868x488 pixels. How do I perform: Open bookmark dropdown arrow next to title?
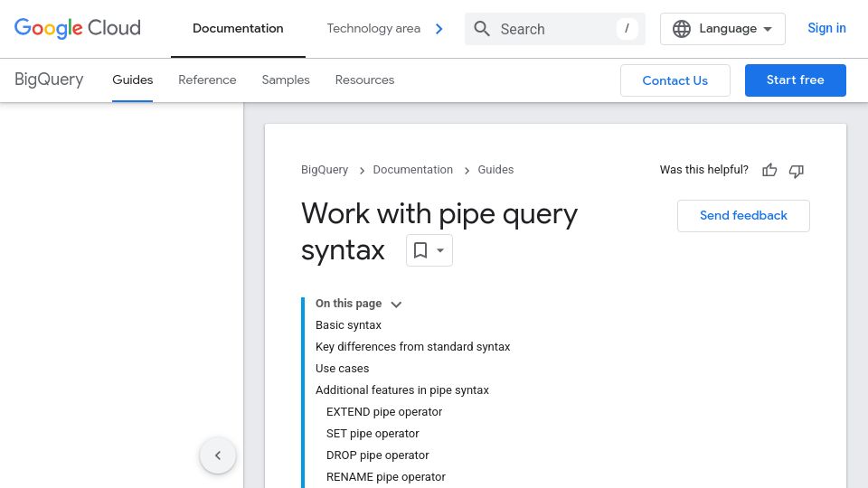440,250
